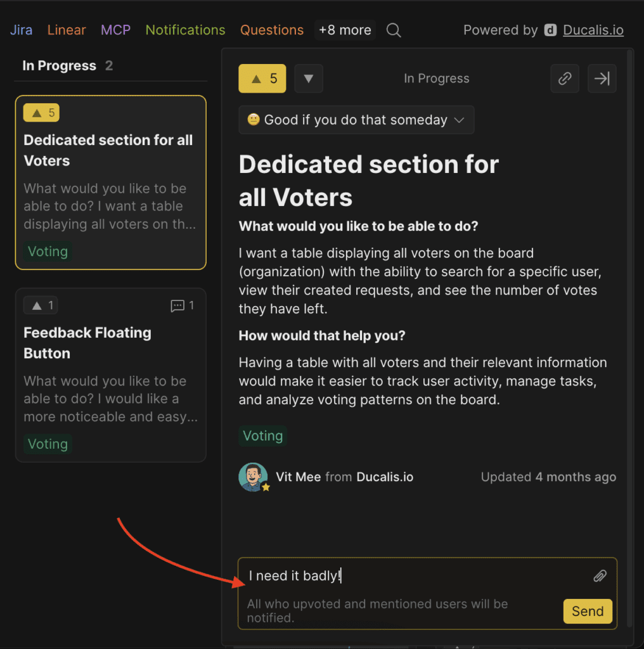Click the paperclip attachment icon
Image resolution: width=644 pixels, height=649 pixels.
point(600,575)
